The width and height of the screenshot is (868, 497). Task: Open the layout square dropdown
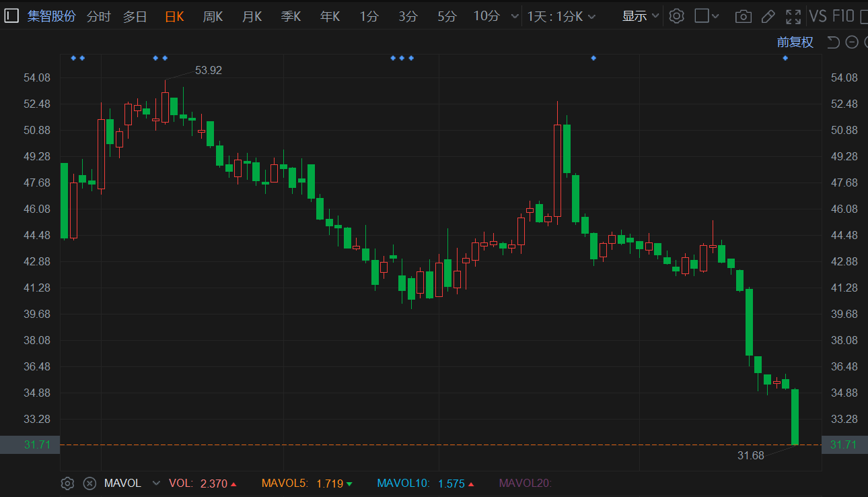point(707,16)
